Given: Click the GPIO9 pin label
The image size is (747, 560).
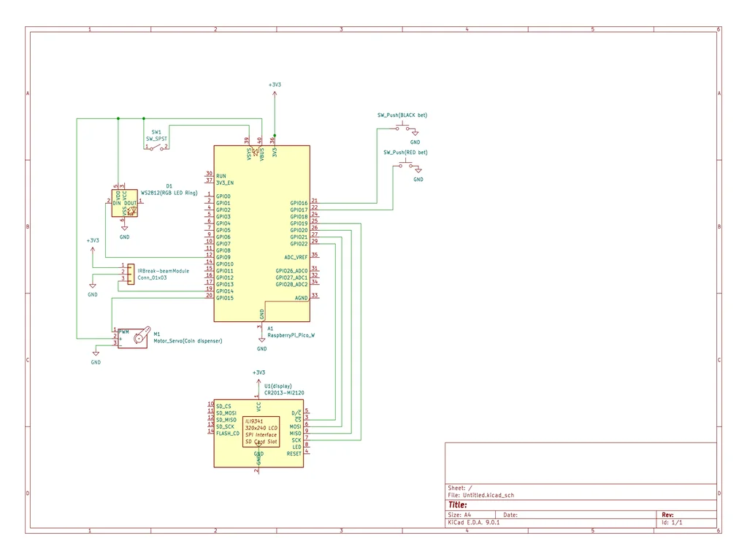Looking at the screenshot, I should 223,257.
